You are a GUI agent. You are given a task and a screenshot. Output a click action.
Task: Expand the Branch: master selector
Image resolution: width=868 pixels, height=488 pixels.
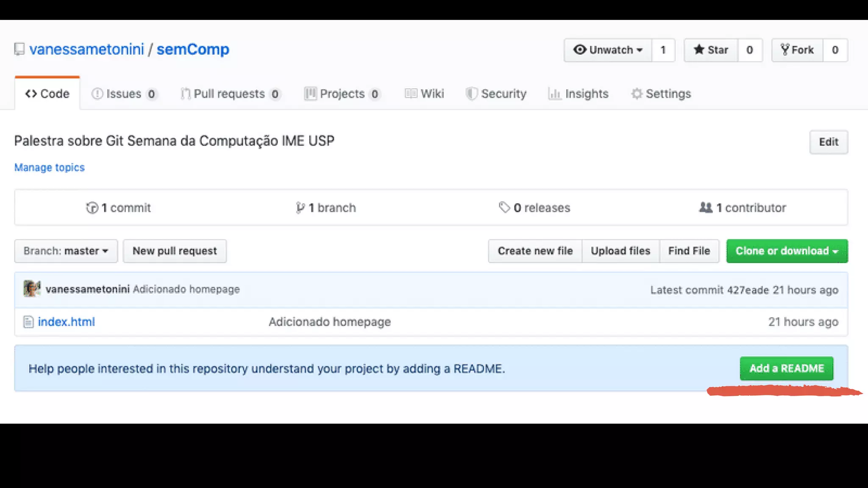tap(66, 251)
